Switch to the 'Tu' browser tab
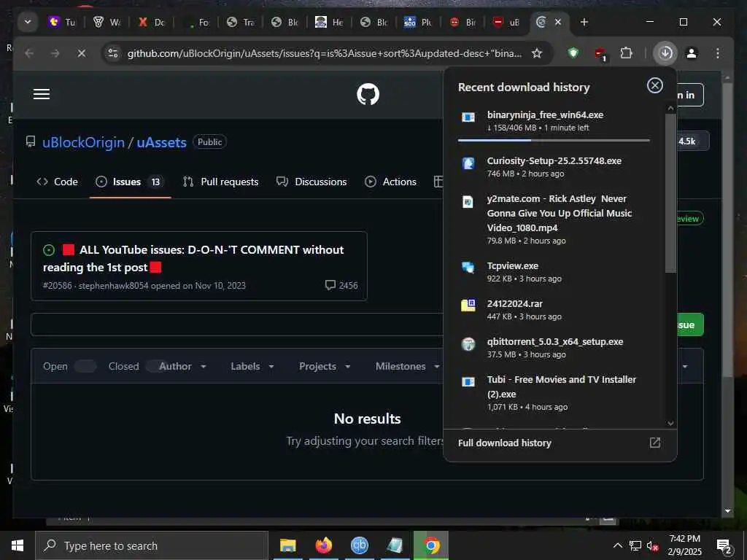The height and width of the screenshot is (560, 747). (62, 22)
